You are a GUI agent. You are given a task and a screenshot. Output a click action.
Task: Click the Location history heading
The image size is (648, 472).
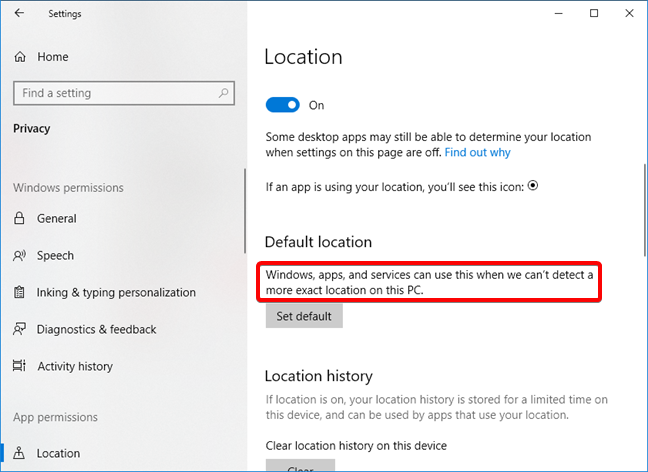(319, 376)
